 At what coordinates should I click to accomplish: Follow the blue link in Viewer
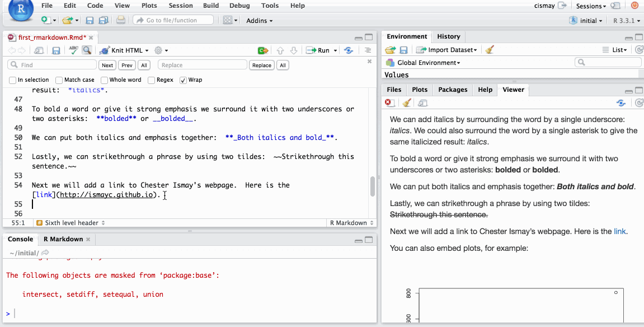coord(619,231)
